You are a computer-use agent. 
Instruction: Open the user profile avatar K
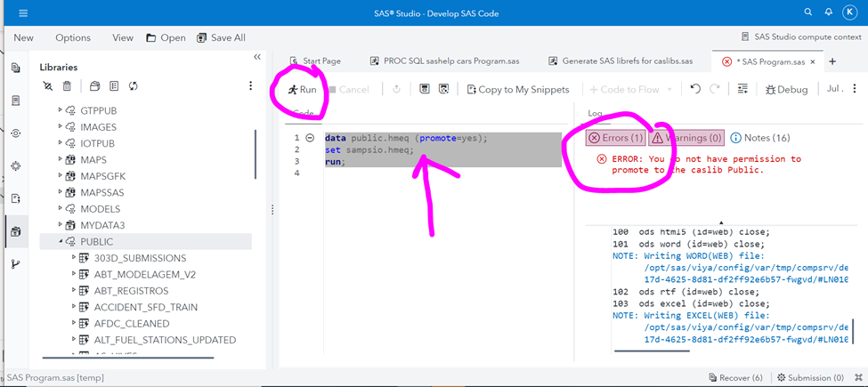point(849,12)
